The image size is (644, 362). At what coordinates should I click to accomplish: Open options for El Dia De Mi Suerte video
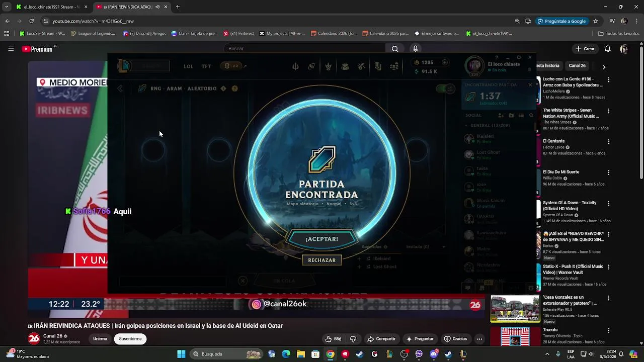point(609,172)
